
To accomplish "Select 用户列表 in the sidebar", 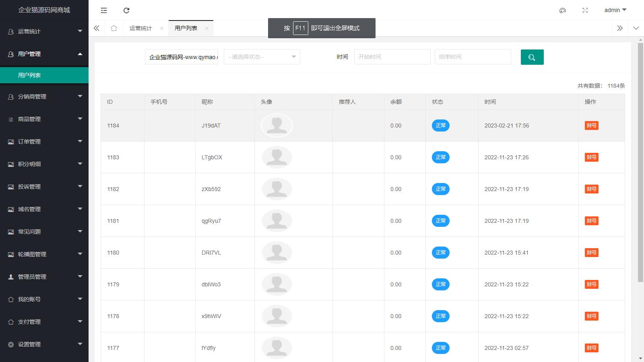I will click(29, 75).
